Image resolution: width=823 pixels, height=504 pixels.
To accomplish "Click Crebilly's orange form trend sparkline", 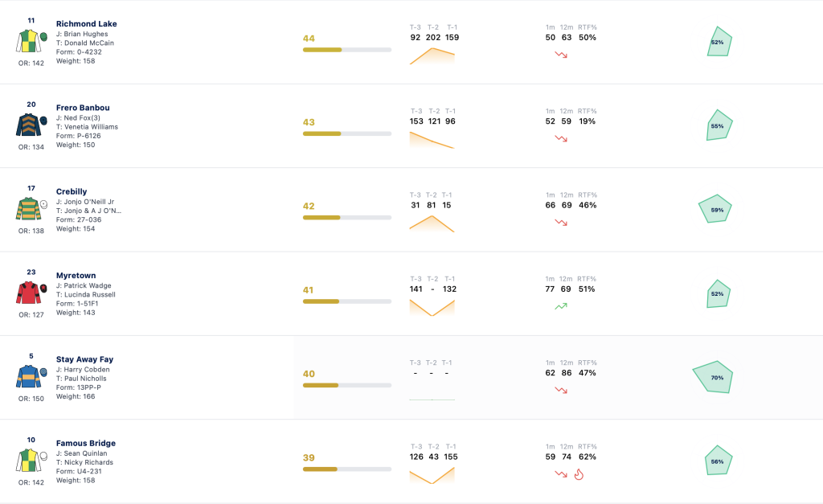I will click(x=432, y=223).
